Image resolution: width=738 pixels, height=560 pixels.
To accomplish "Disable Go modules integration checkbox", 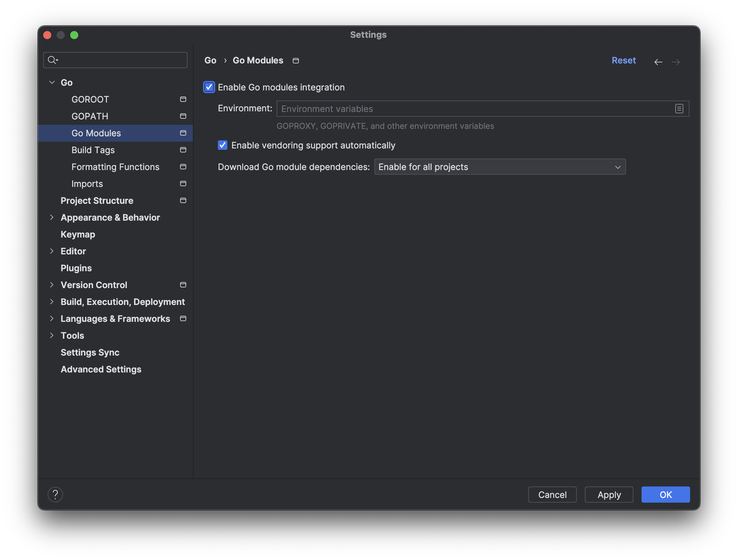I will [x=209, y=87].
